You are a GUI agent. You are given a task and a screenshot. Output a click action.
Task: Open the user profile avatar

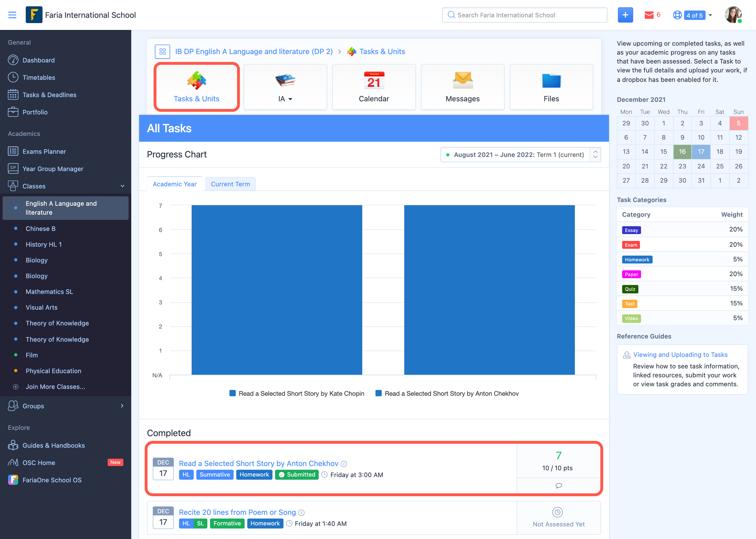click(733, 15)
